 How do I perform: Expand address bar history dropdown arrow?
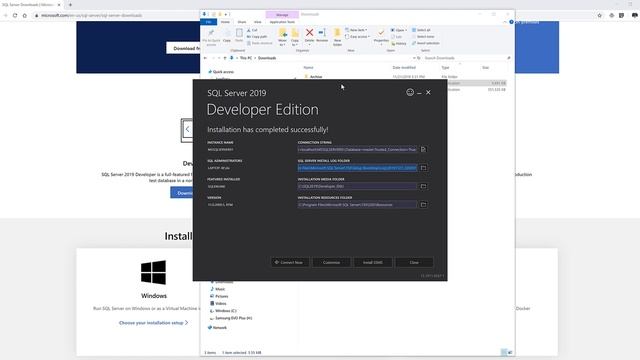pos(414,58)
